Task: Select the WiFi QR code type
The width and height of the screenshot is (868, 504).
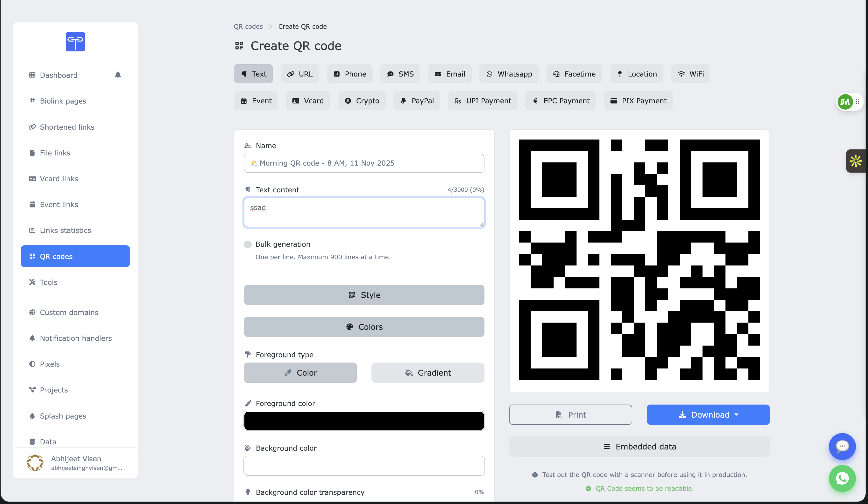Action: 691,74
